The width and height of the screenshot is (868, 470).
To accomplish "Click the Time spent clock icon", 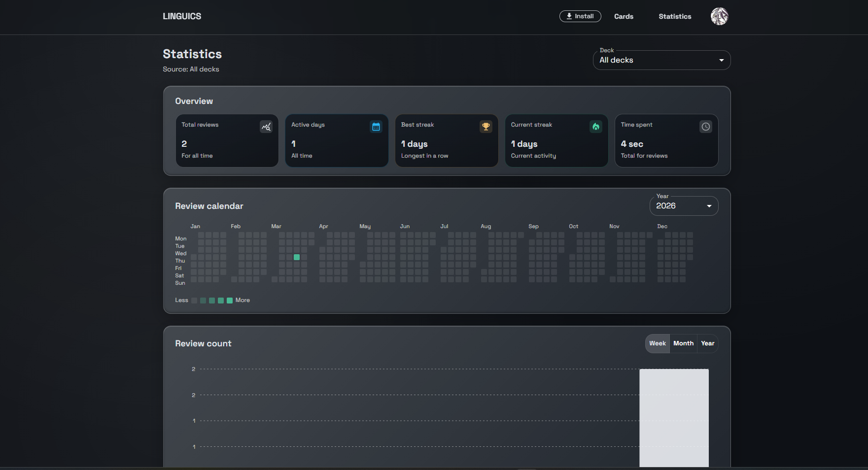I will coord(706,127).
